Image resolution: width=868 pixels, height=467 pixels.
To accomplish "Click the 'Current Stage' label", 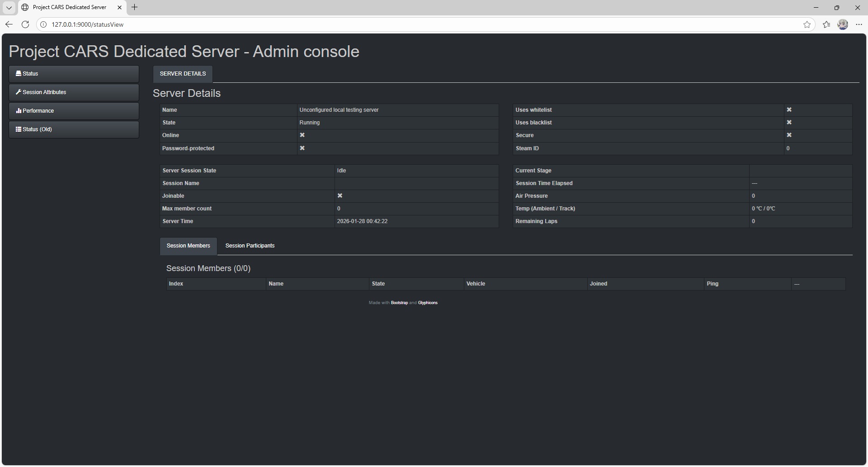I will [x=533, y=171].
